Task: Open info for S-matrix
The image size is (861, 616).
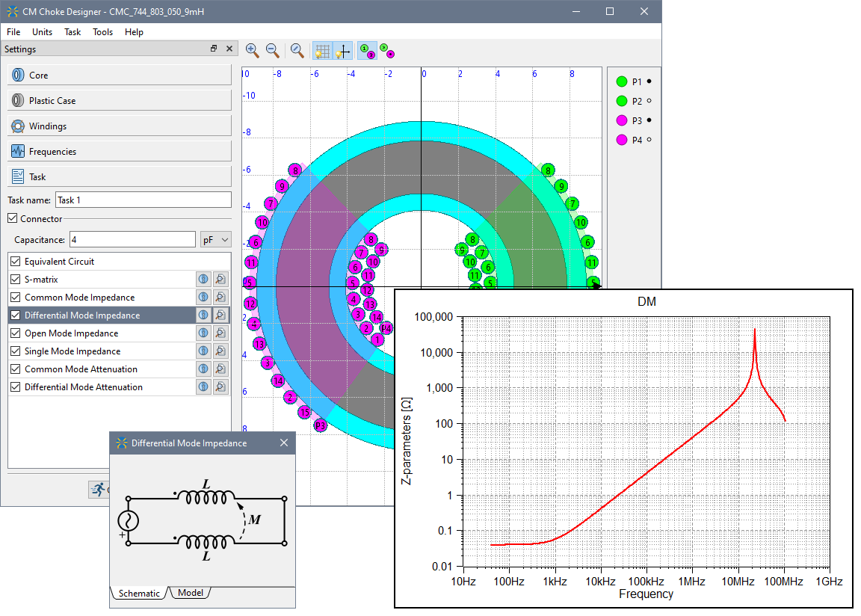Action: [x=203, y=280]
